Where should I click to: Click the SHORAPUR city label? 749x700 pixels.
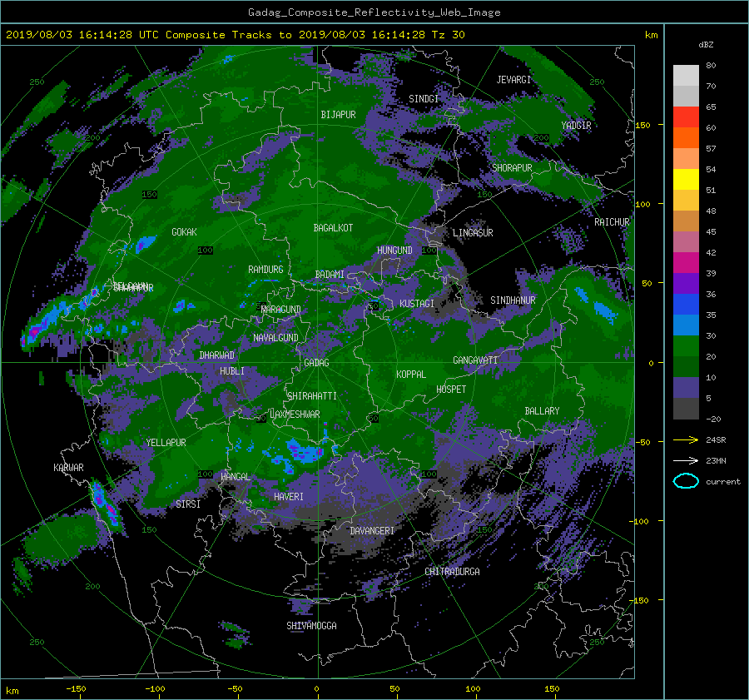(512, 167)
